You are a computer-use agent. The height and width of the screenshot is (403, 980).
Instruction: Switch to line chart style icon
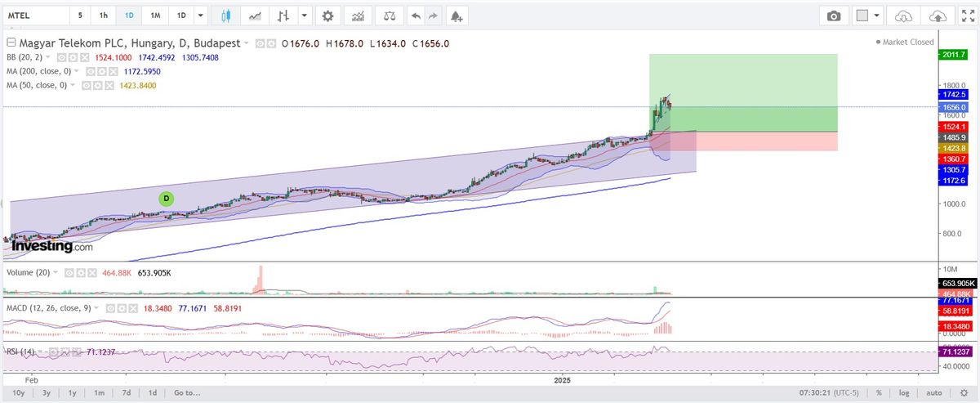click(x=256, y=16)
